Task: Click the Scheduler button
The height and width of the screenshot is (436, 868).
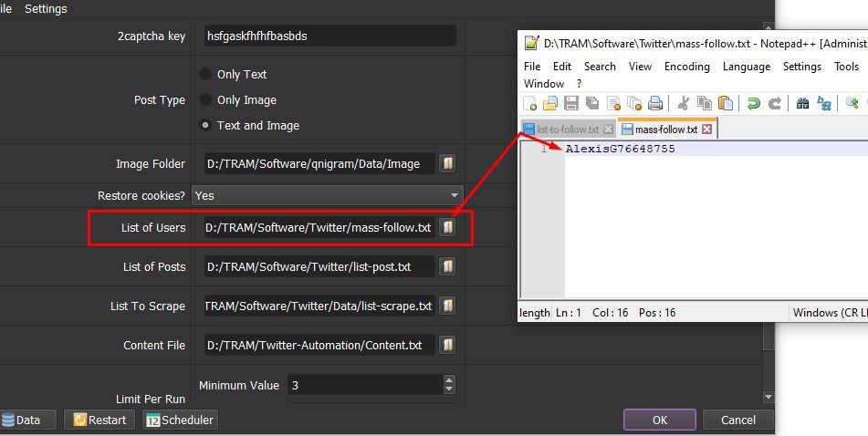Action: (180, 420)
